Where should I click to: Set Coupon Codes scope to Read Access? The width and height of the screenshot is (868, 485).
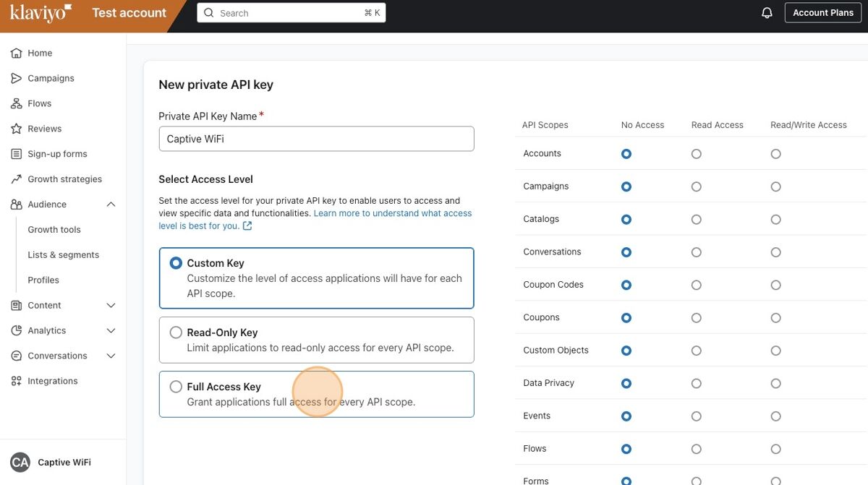pos(697,285)
